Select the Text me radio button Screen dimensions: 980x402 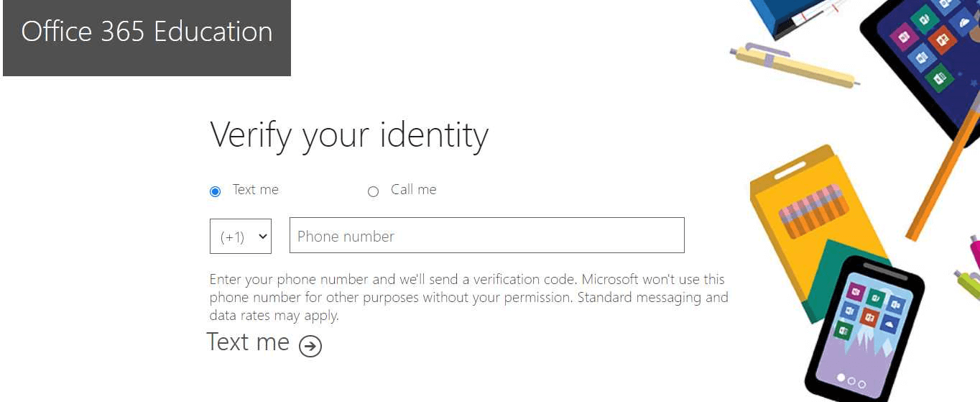215,191
